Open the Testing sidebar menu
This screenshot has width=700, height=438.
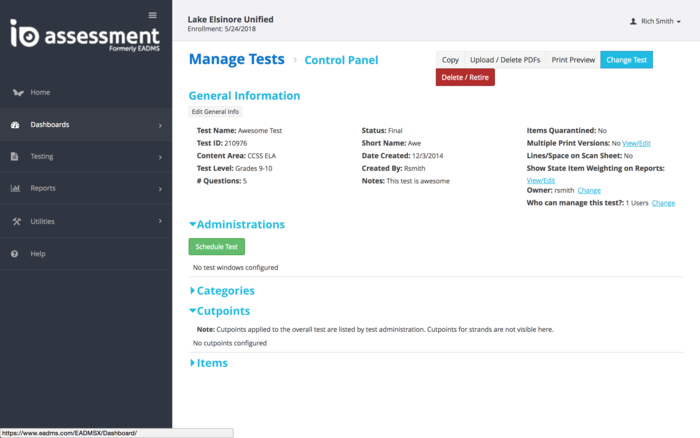point(86,157)
